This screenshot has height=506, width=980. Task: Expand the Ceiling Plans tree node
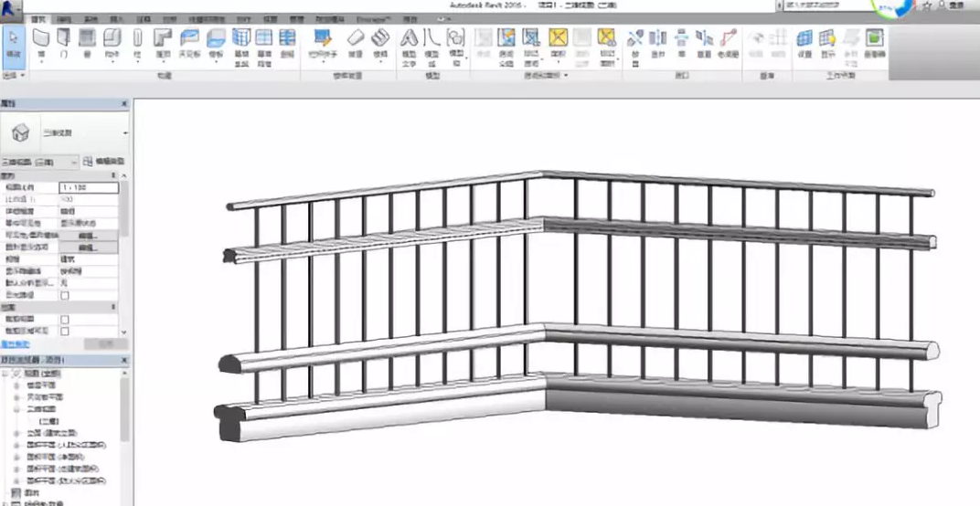point(16,397)
